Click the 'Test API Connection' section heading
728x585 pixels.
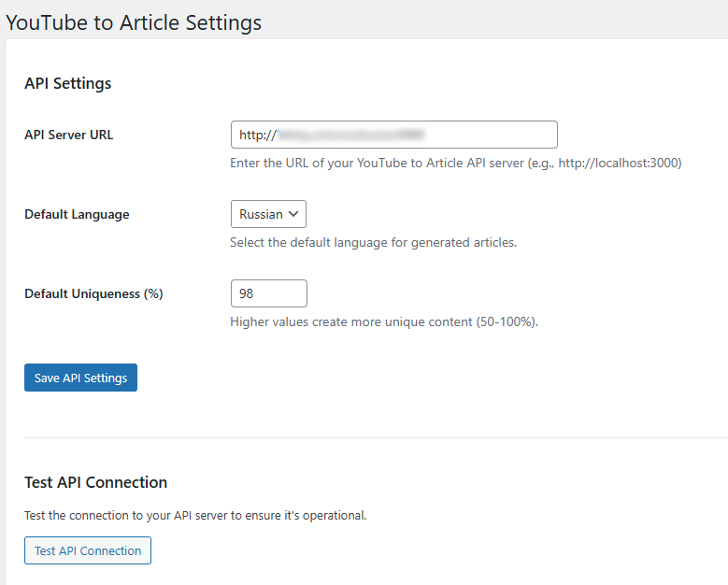click(95, 482)
